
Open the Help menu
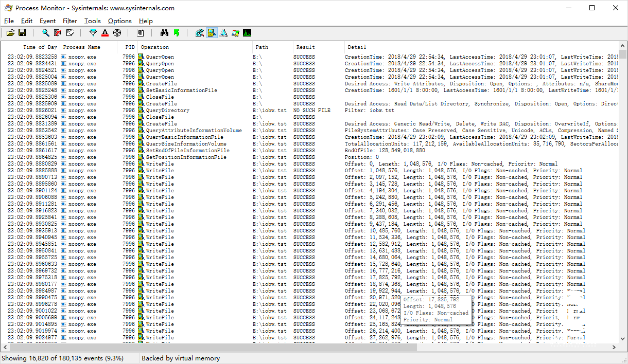(146, 21)
